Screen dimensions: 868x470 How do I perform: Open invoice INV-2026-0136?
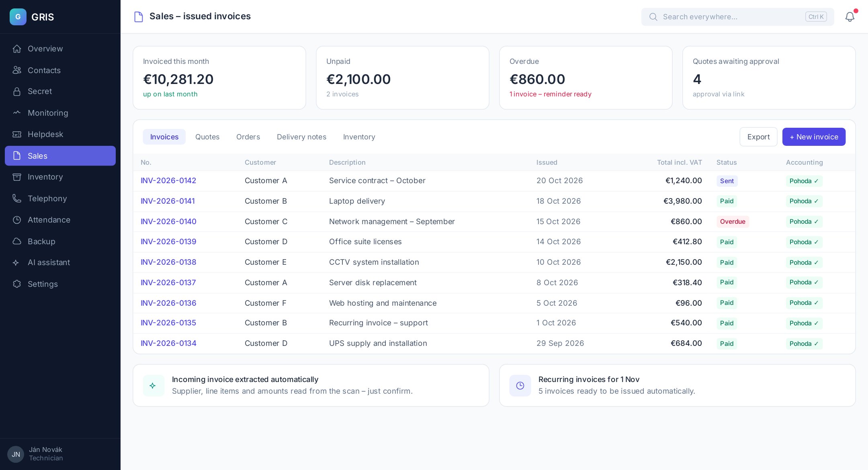[168, 303]
